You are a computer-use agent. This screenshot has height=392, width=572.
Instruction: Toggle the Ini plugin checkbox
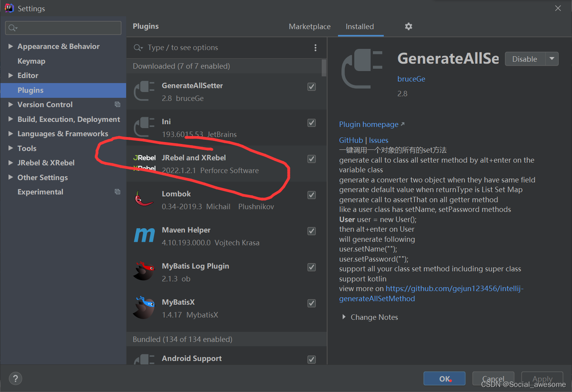click(312, 123)
